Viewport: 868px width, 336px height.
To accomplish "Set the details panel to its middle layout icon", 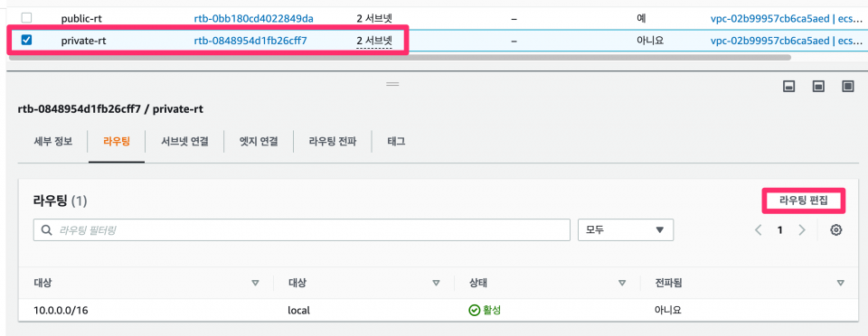I will (818, 86).
